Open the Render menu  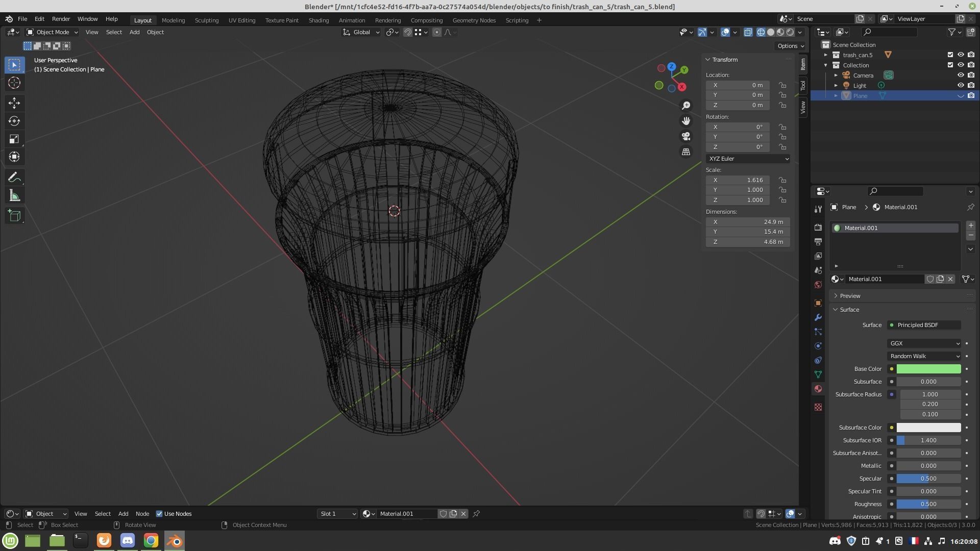coord(61,19)
